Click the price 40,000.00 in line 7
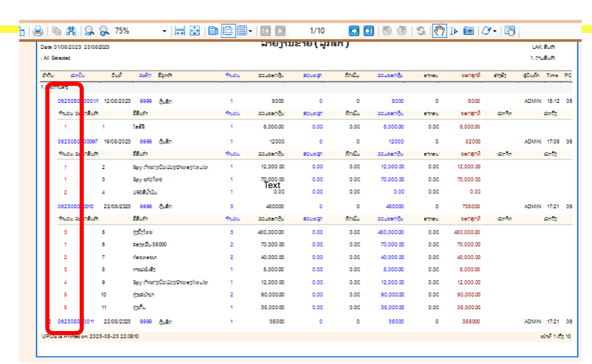The image size is (592, 364). click(272, 258)
